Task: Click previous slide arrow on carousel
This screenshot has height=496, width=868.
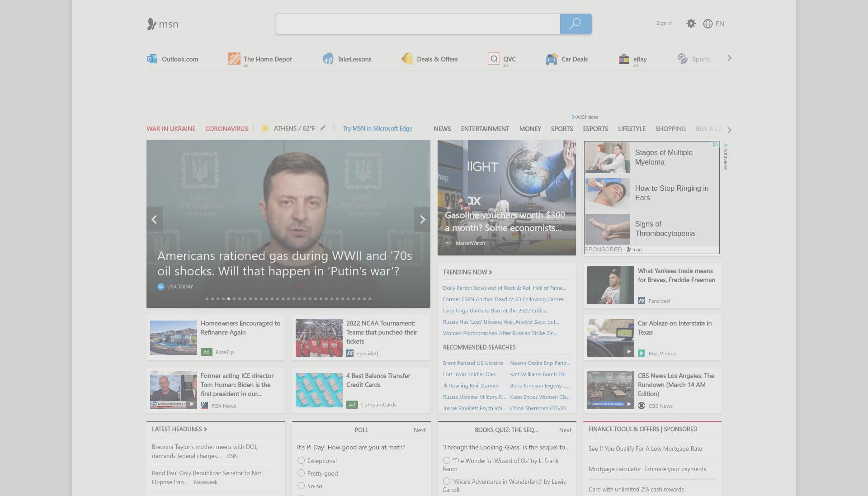Action: coord(154,219)
